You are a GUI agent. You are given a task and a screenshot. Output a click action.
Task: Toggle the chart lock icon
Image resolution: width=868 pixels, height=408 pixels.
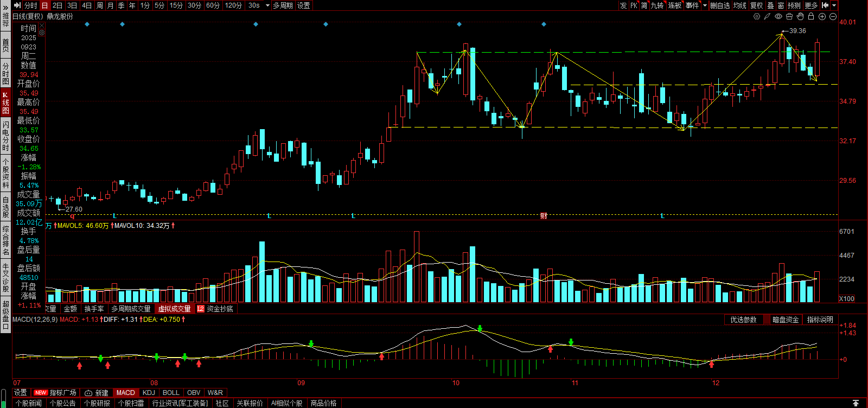coord(811,16)
